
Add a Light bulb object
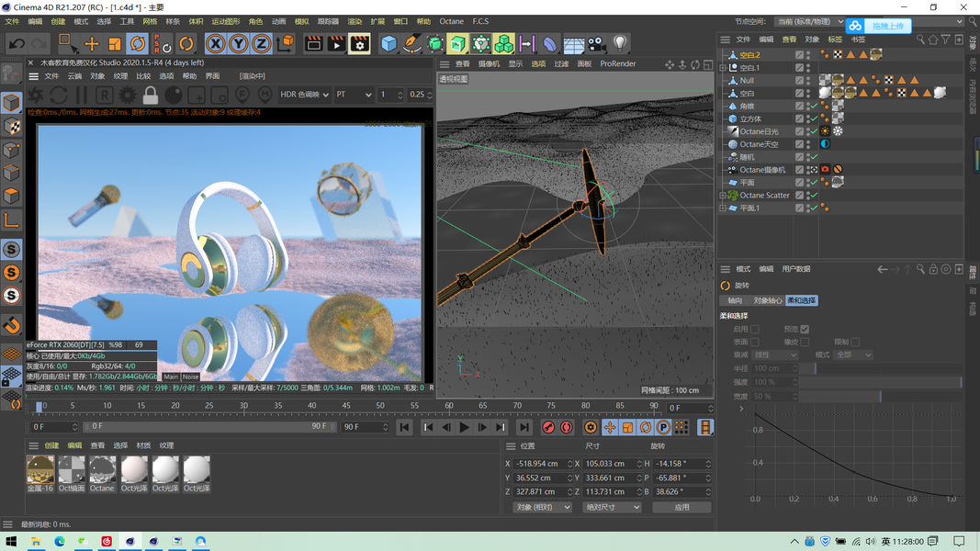point(619,44)
